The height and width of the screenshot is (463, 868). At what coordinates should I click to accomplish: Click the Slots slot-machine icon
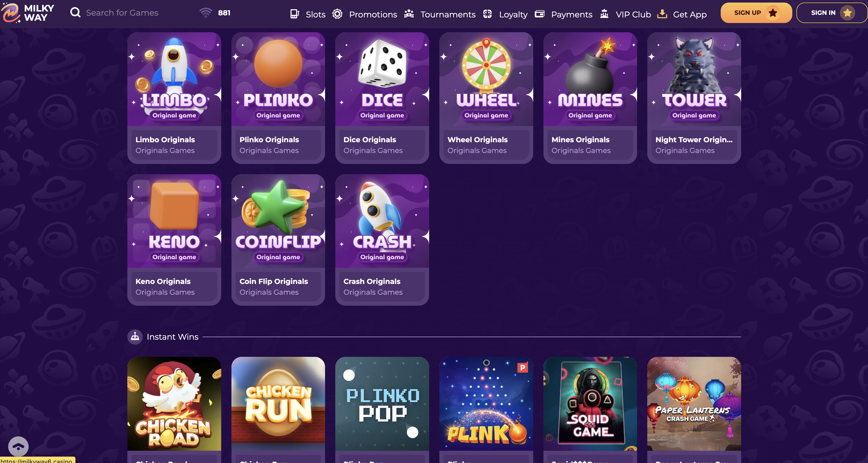(295, 14)
